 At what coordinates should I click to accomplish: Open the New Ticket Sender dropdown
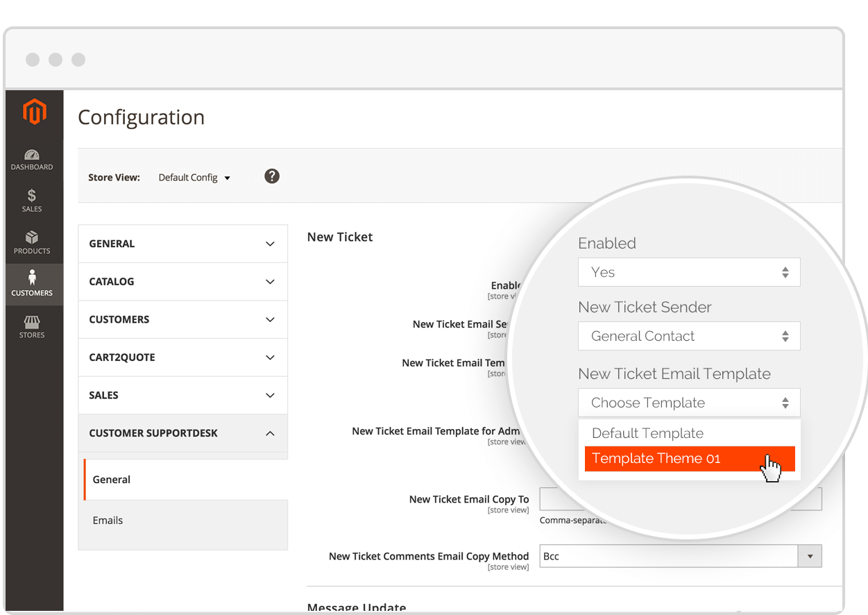coord(688,336)
